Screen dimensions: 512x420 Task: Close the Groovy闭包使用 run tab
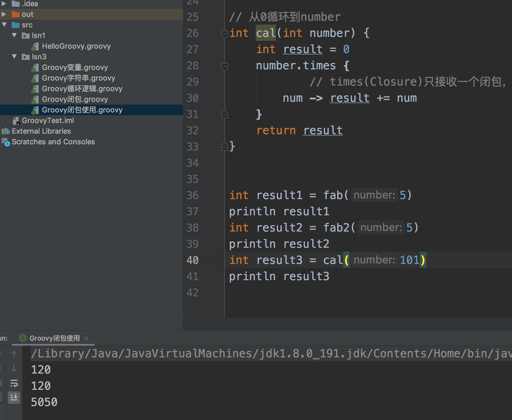[86, 338]
